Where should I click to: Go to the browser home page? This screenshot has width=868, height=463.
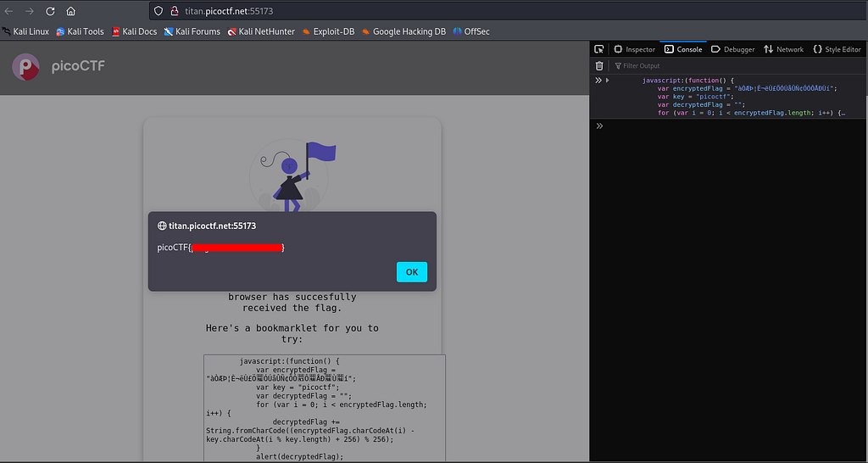70,11
